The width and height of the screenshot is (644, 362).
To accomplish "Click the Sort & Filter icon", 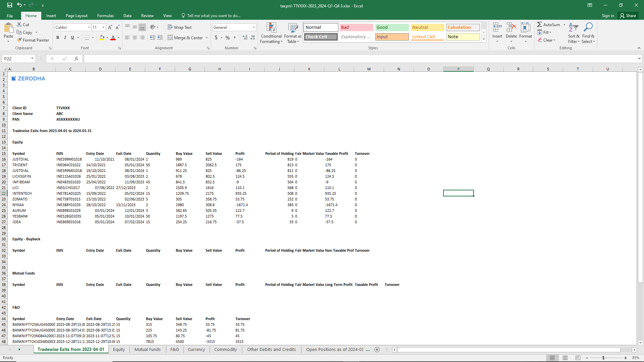I will click(574, 28).
